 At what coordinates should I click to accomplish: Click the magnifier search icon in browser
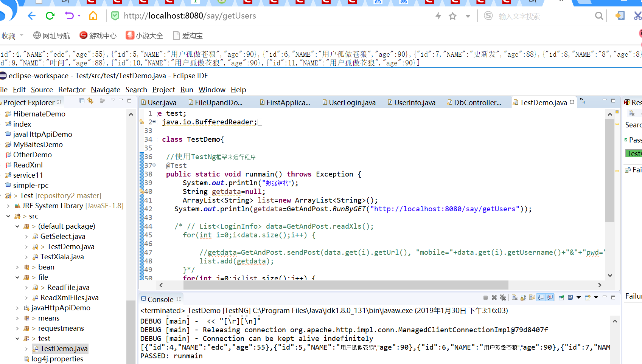point(599,16)
